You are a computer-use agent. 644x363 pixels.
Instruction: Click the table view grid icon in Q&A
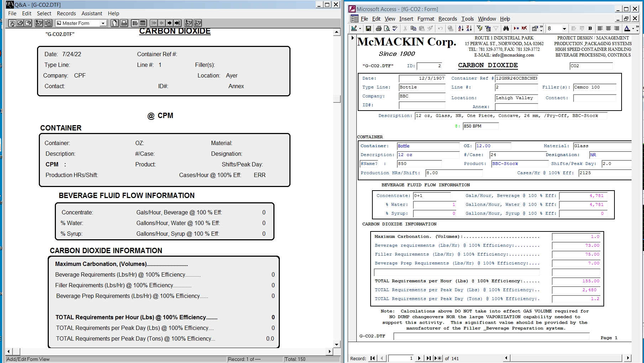pos(143,23)
